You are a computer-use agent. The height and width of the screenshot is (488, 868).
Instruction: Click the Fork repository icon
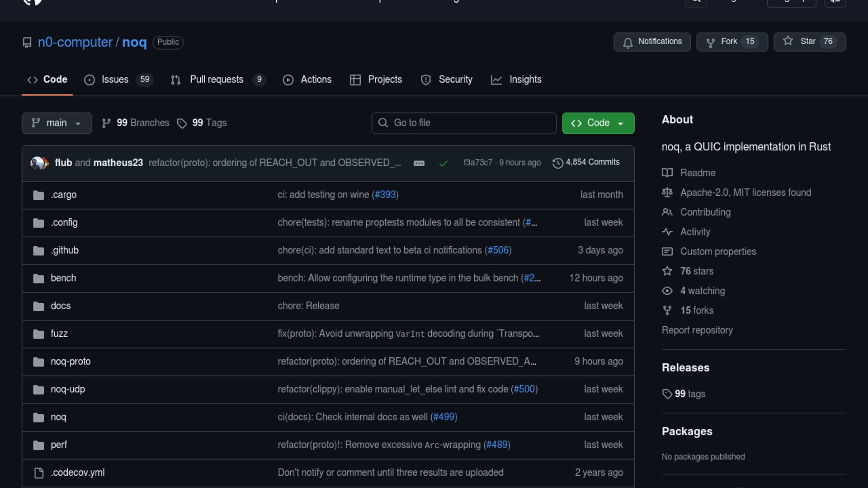click(710, 42)
